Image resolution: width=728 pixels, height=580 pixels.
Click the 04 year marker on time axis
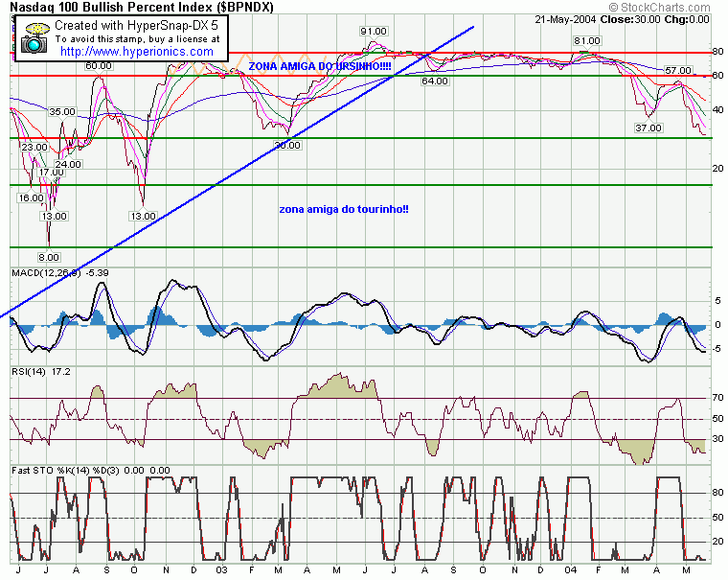click(571, 570)
